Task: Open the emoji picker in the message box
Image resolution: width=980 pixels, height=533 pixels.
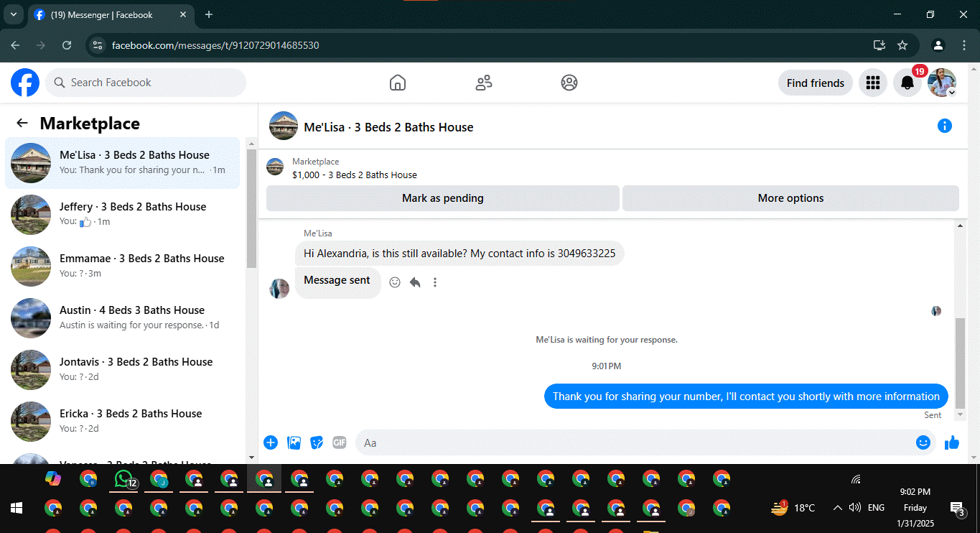Action: tap(923, 442)
